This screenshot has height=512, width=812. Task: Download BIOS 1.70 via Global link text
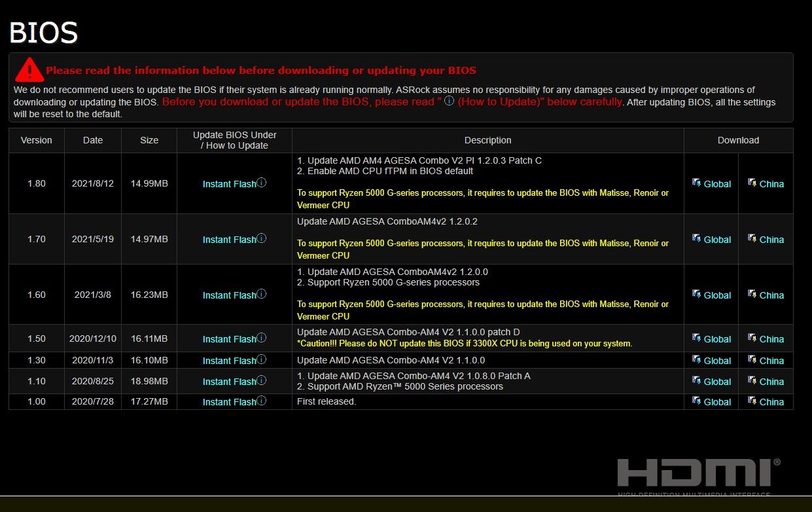point(717,240)
